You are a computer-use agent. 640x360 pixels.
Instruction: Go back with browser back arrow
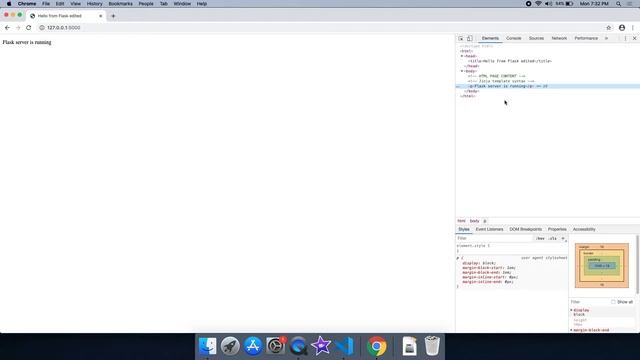pyautogui.click(x=7, y=28)
